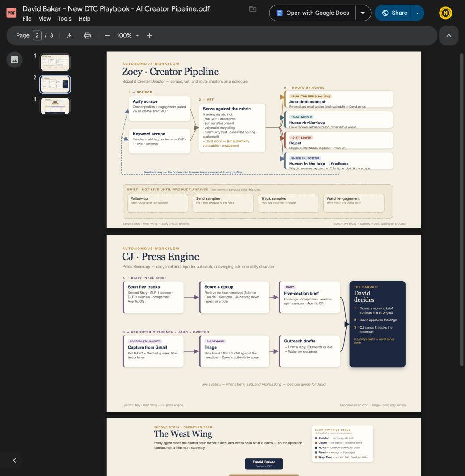Click the globe icon on the Share button

click(x=385, y=13)
